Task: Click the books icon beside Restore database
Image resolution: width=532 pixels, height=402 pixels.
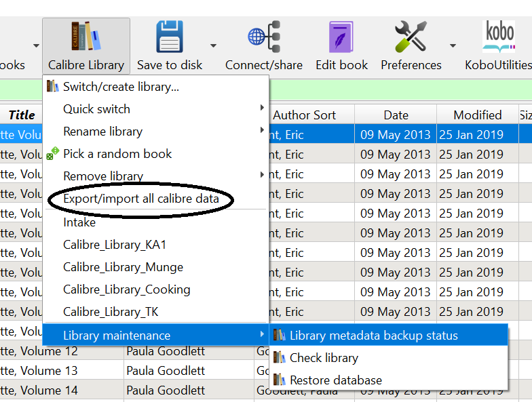Action: pyautogui.click(x=280, y=380)
